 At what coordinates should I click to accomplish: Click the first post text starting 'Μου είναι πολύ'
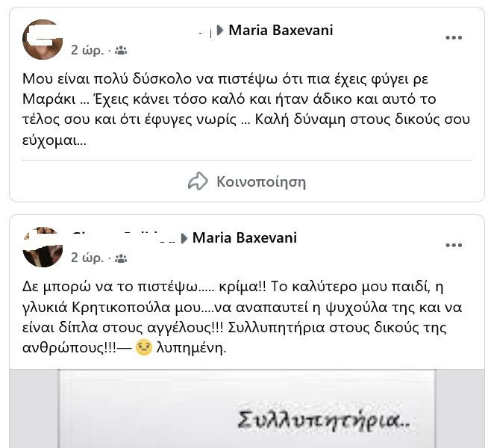pos(246,109)
